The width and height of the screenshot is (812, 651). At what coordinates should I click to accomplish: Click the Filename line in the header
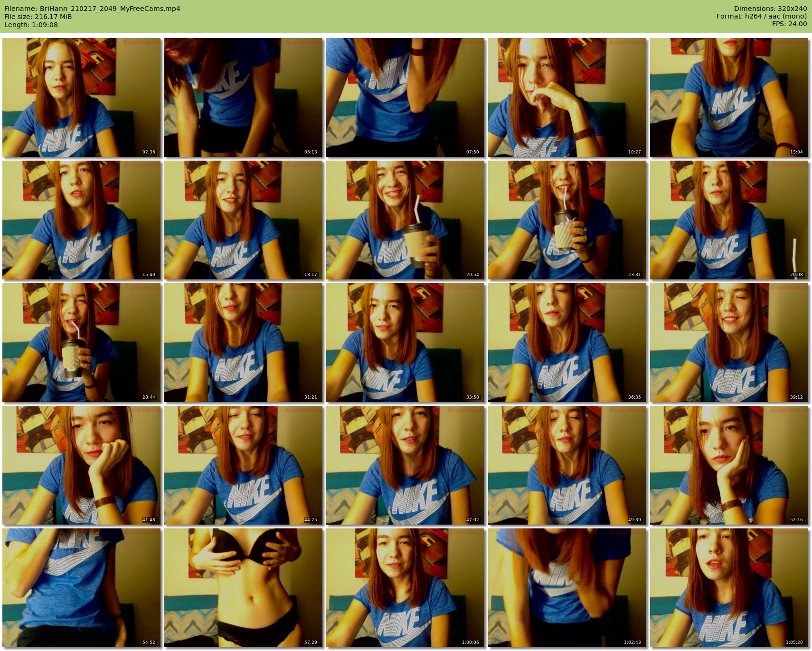[x=92, y=9]
